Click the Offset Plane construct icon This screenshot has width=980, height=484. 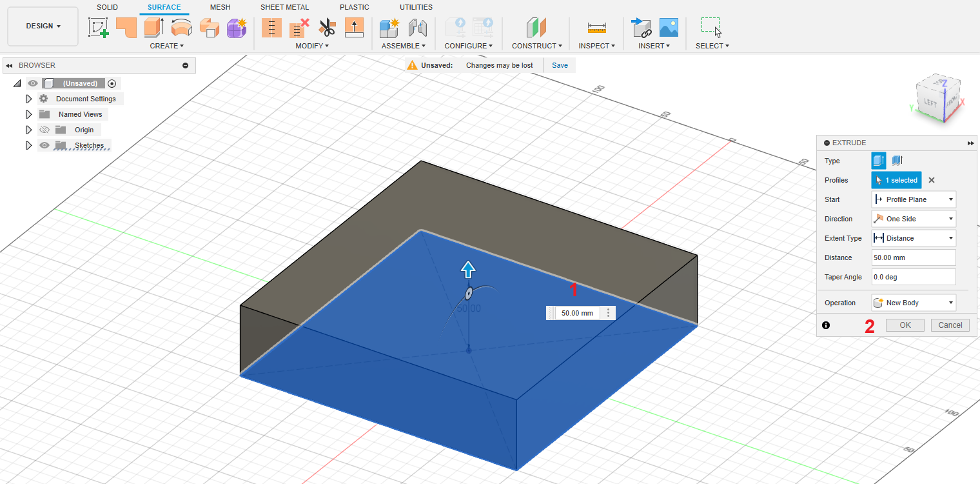536,27
